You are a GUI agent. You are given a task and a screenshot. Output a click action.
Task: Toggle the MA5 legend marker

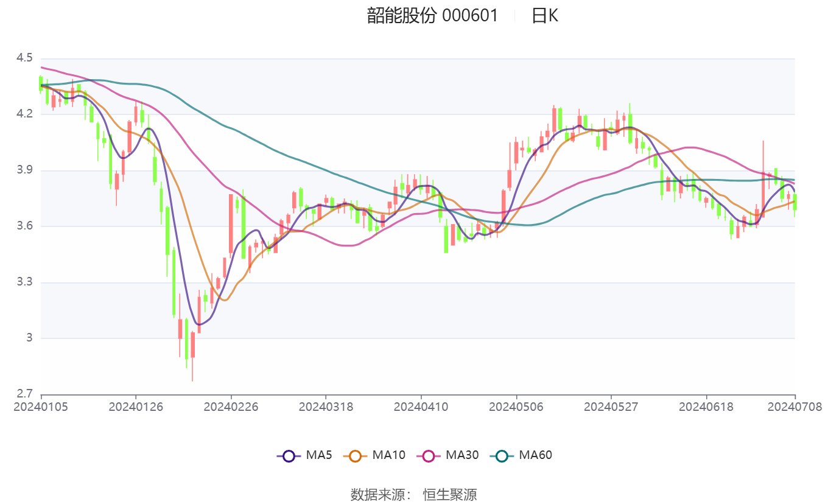click(289, 455)
